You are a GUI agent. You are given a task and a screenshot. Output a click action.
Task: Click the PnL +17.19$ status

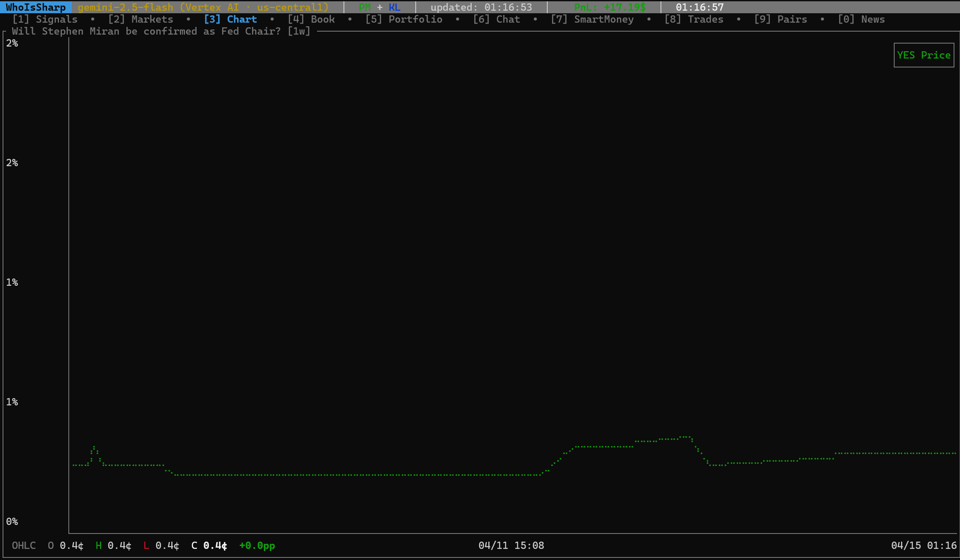[610, 7]
